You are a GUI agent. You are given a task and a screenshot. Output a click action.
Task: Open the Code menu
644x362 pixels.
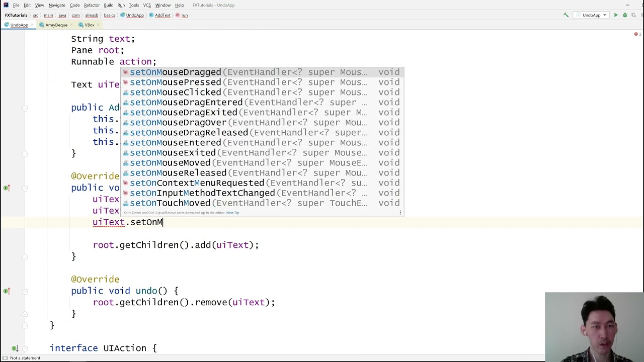click(74, 5)
